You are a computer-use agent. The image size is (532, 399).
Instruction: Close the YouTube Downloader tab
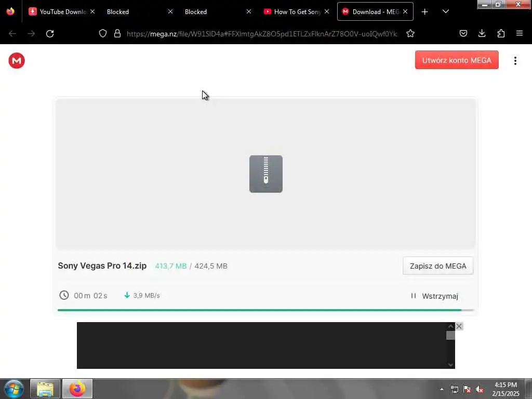tap(92, 11)
